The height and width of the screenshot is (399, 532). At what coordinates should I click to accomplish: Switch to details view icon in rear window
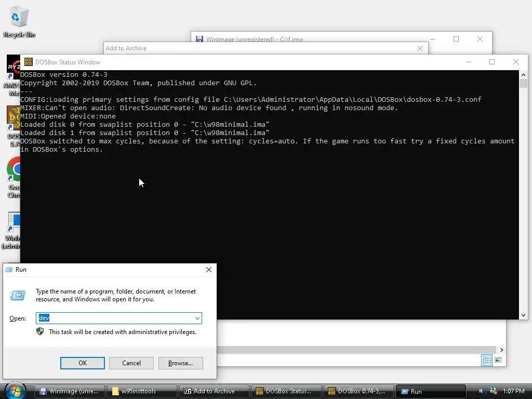point(487,360)
